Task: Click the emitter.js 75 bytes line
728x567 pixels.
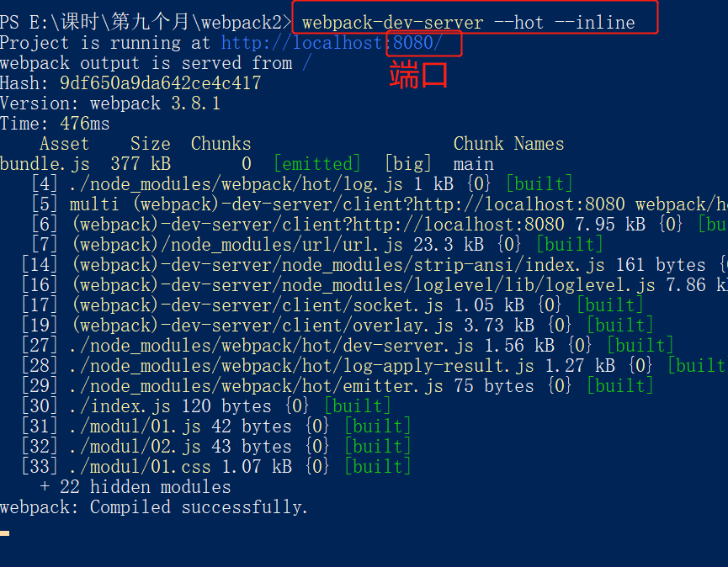Action: [x=337, y=386]
